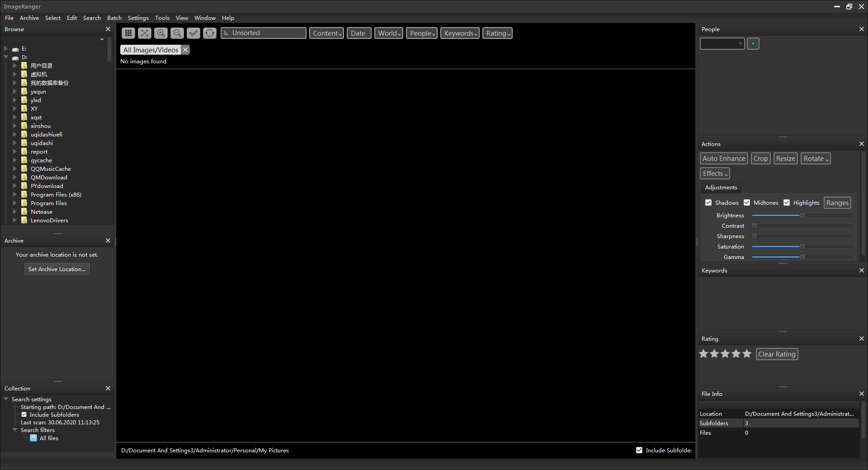868x470 pixels.
Task: Open the Batch menu
Action: pyautogui.click(x=114, y=18)
